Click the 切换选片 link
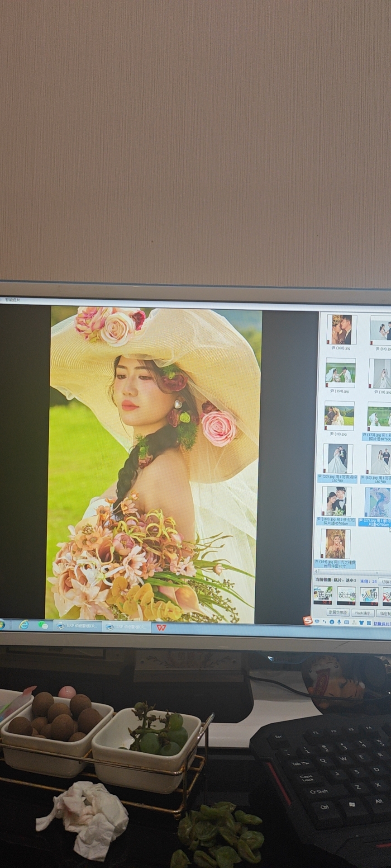Image resolution: width=391 pixels, height=868 pixels. (382, 624)
